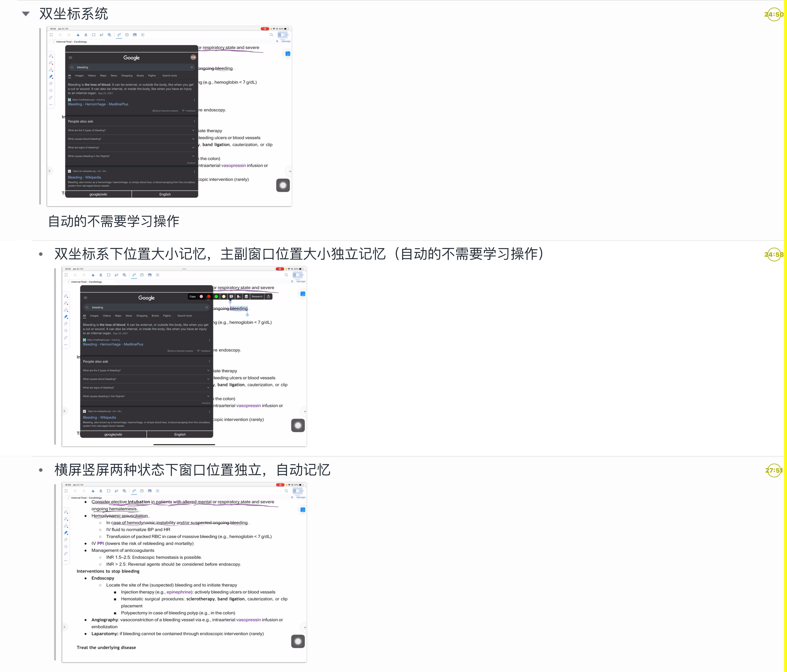Click Manage in the 18:08 screenshot
The width and height of the screenshot is (787, 672).
(301, 497)
